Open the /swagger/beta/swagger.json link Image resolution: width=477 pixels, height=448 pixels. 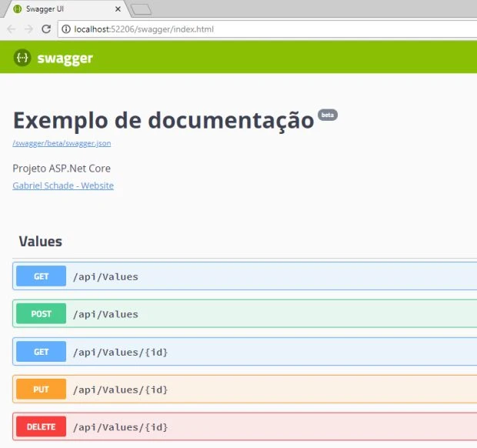62,143
